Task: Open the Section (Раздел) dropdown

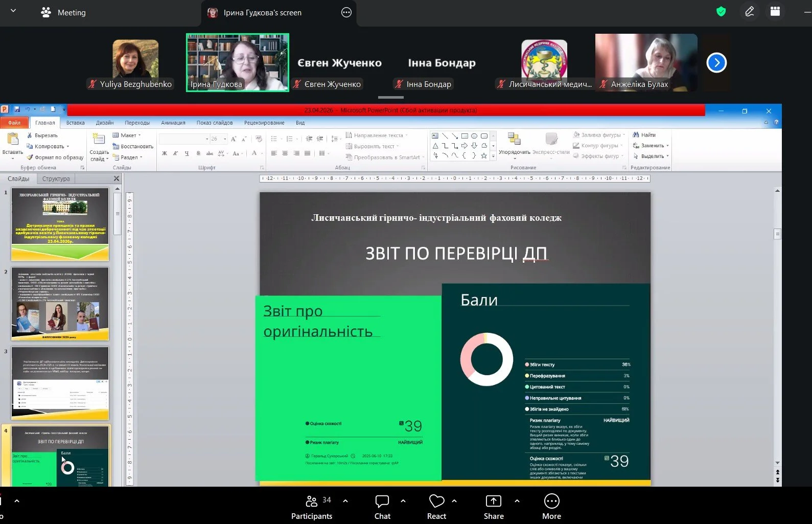Action: 128,157
